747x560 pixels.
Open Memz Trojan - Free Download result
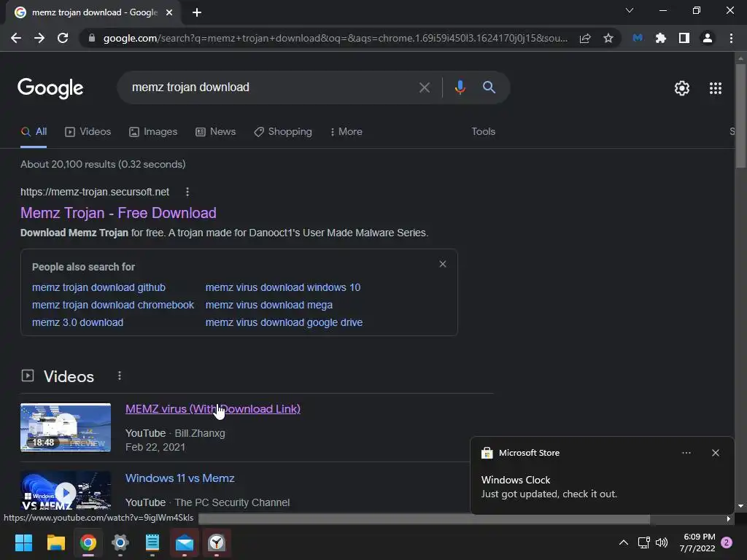118,213
